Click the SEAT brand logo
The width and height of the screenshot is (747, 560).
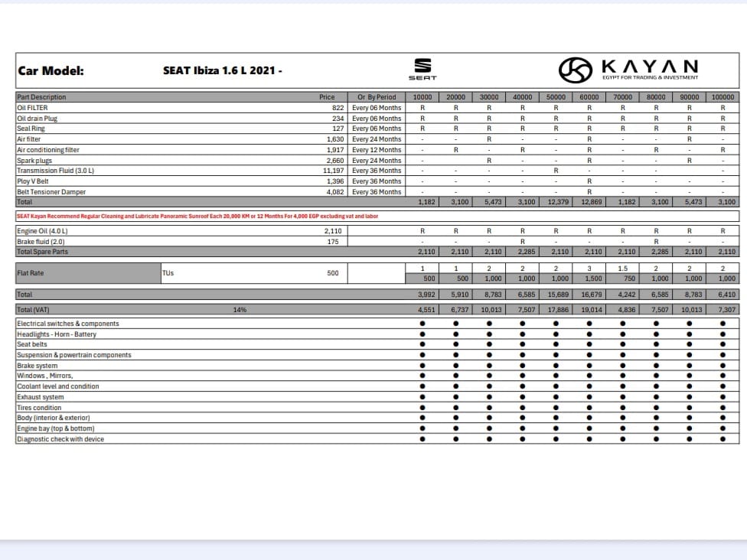tap(422, 68)
